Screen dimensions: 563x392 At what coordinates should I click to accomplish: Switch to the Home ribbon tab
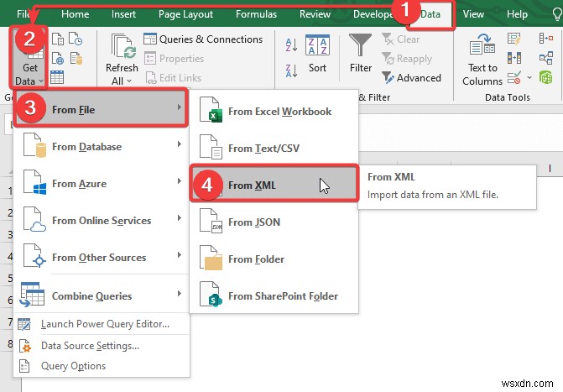[x=75, y=14]
